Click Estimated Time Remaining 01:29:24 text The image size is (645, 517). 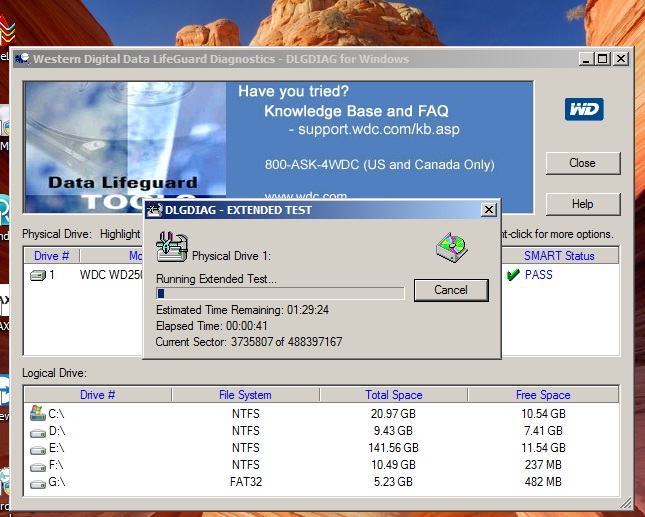[242, 310]
